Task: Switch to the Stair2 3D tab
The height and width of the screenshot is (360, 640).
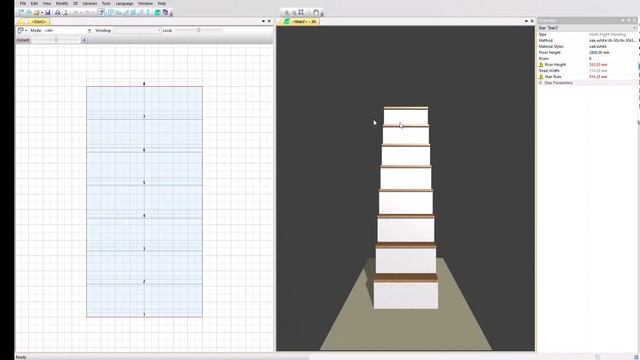Action: click(x=299, y=22)
